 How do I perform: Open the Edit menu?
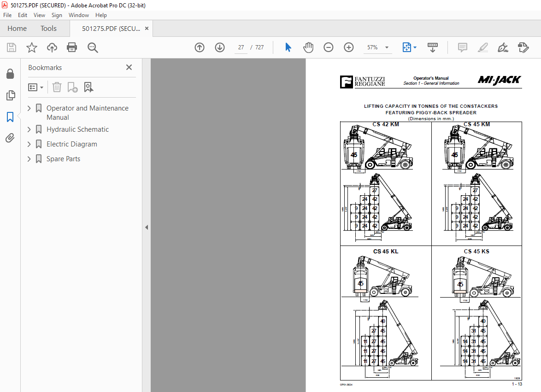click(x=23, y=15)
